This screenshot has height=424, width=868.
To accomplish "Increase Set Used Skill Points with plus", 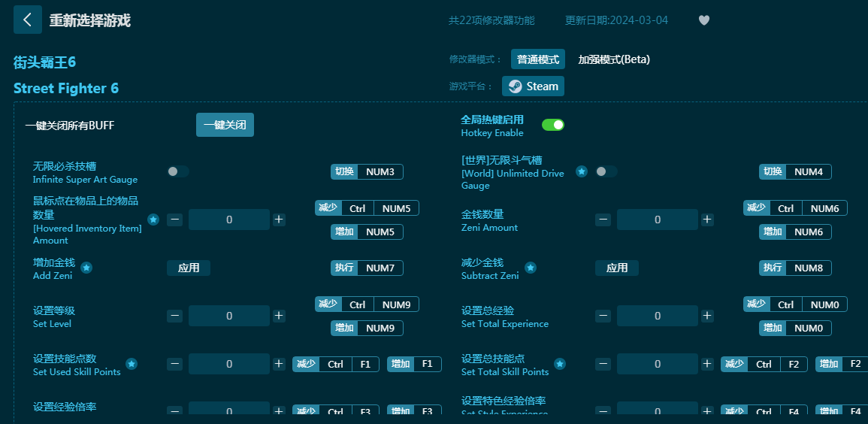I will click(x=279, y=364).
